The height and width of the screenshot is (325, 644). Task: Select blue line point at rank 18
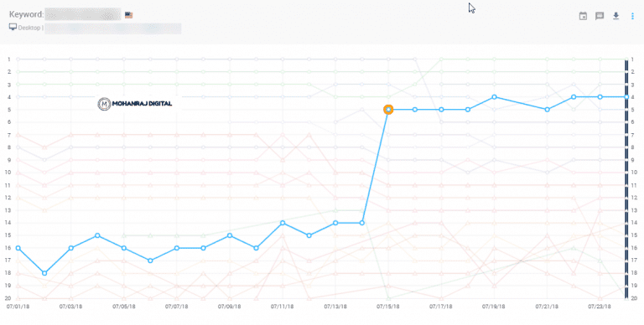44,273
